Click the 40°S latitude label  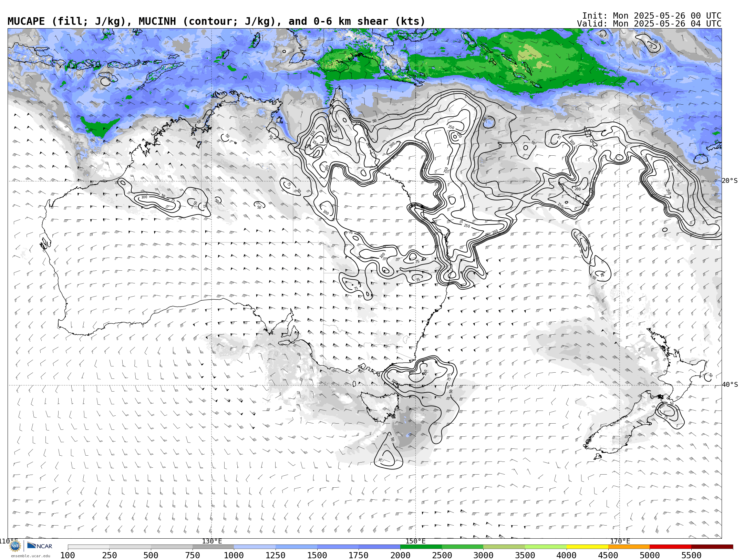pos(730,385)
